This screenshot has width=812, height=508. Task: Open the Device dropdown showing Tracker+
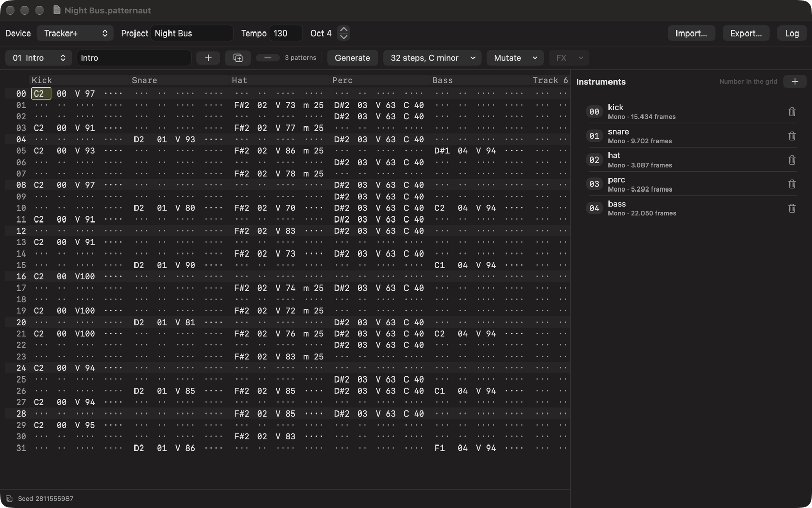[x=75, y=33]
